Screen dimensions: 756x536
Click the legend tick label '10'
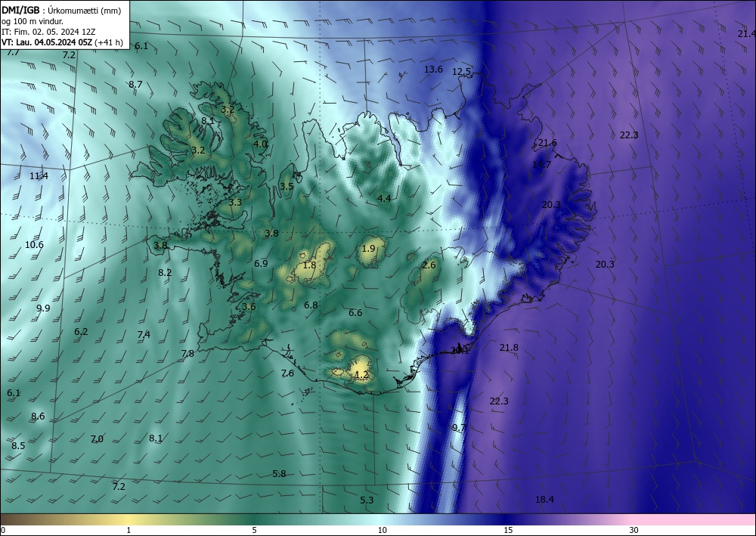382,530
